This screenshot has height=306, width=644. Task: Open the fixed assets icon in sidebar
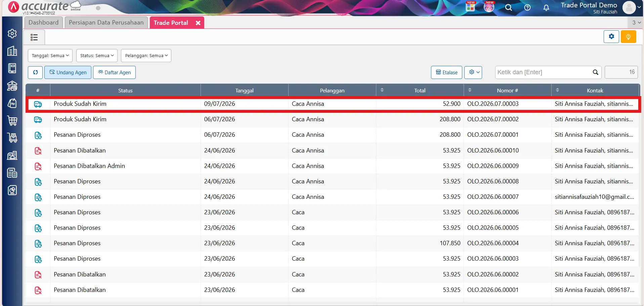(12, 156)
